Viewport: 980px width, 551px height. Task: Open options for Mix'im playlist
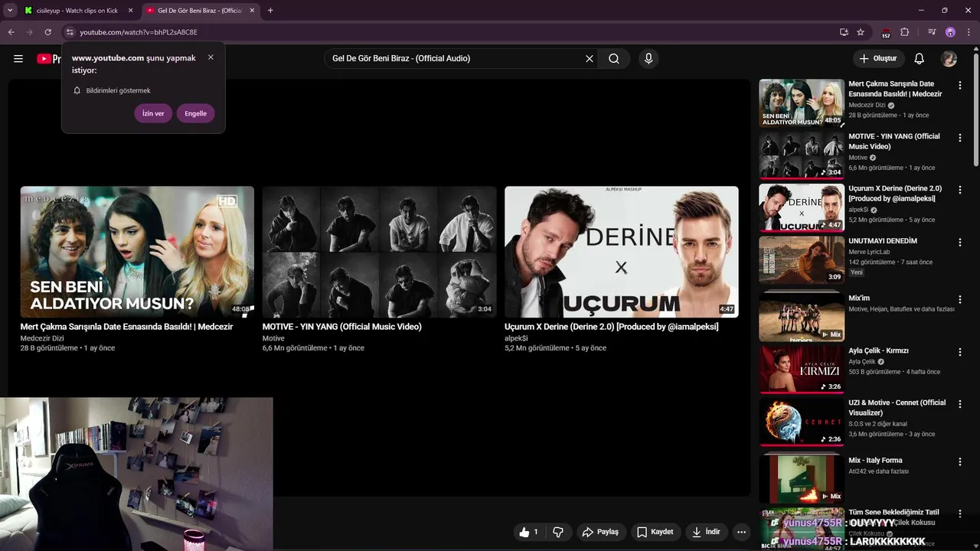pyautogui.click(x=960, y=300)
